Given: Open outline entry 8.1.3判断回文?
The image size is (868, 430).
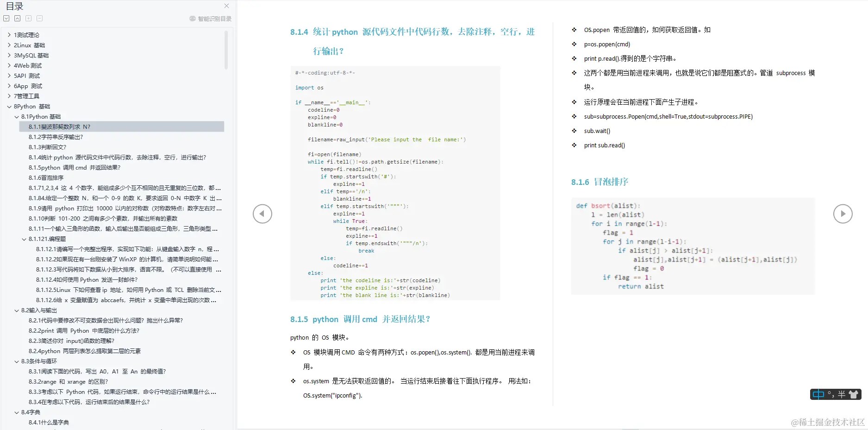Looking at the screenshot, I should 48,147.
